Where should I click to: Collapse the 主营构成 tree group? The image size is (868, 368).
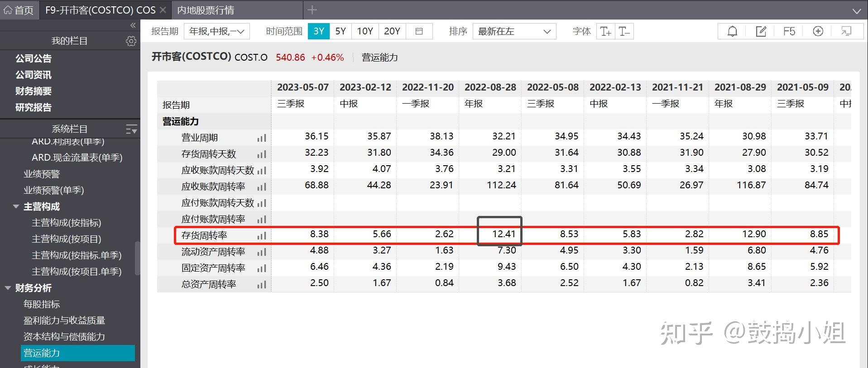16,206
